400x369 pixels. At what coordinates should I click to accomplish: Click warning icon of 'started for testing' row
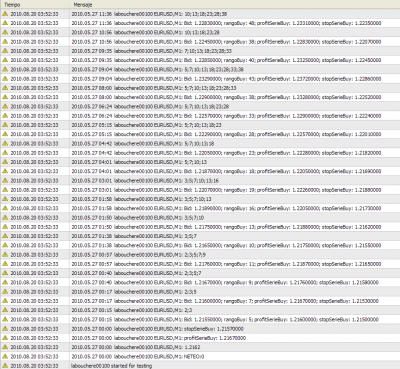click(x=5, y=366)
